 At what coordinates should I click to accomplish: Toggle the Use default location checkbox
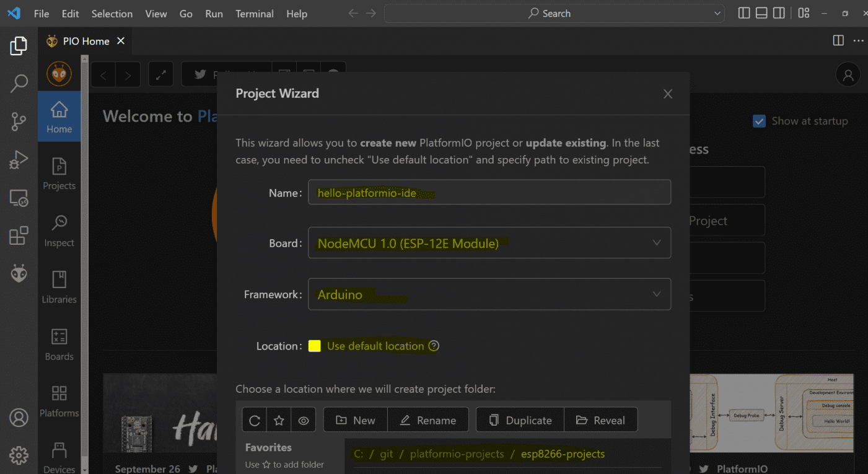click(x=315, y=346)
